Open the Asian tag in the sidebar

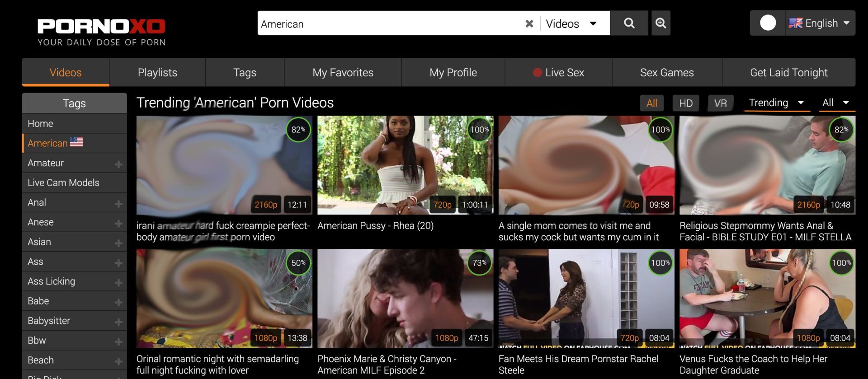[39, 242]
